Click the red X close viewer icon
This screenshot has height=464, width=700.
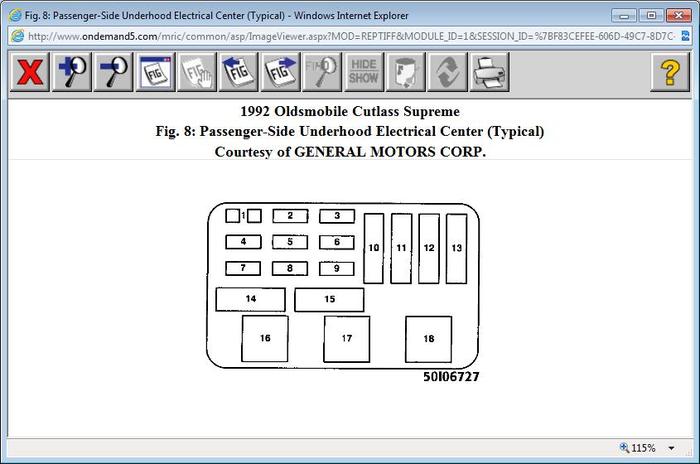[x=30, y=72]
